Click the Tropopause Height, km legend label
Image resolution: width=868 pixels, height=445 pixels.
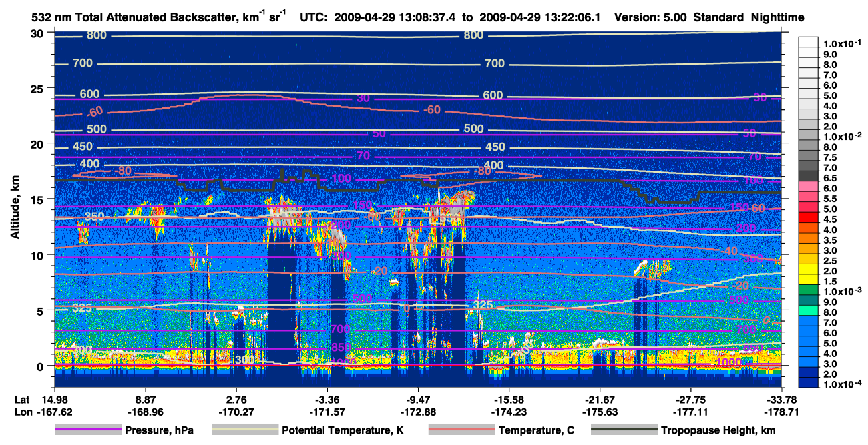click(718, 430)
